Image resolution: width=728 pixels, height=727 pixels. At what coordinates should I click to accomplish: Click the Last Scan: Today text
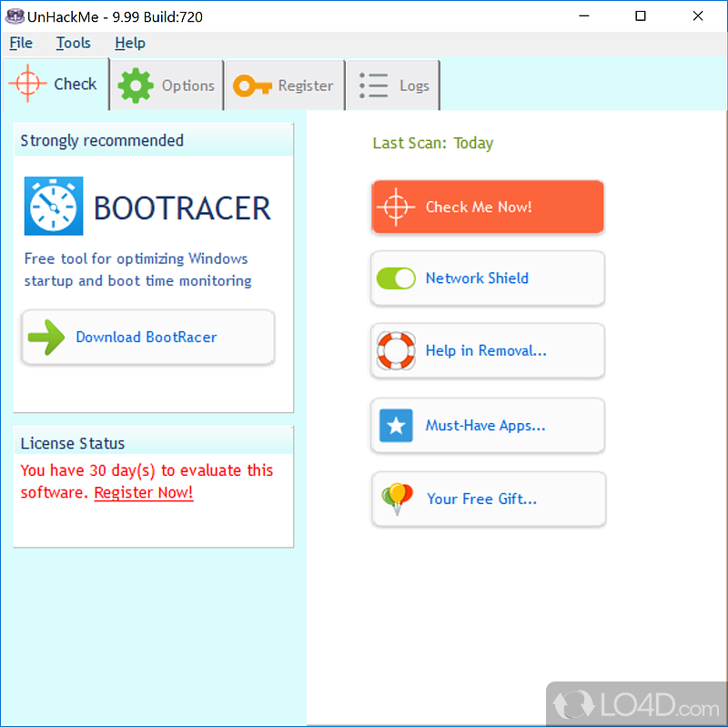(x=433, y=143)
